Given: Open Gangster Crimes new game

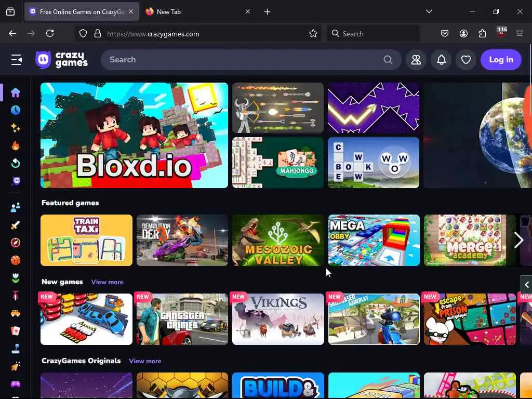Looking at the screenshot, I should coord(182,320).
